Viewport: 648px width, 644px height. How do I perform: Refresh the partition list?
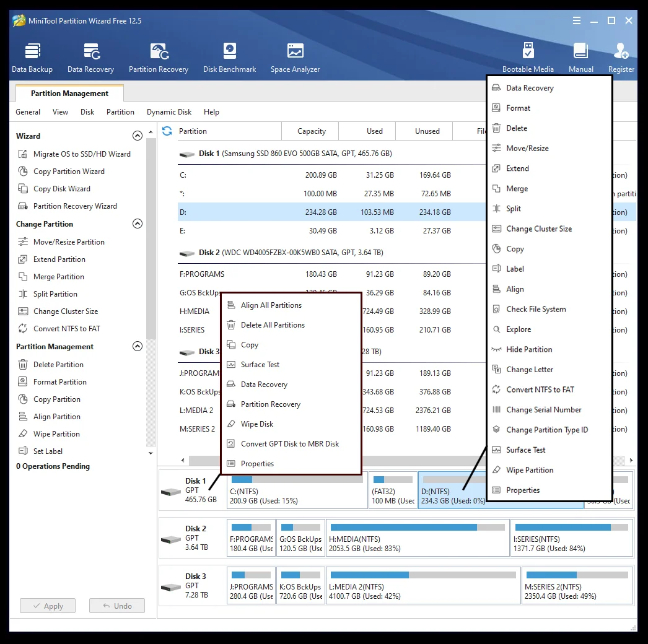(167, 131)
